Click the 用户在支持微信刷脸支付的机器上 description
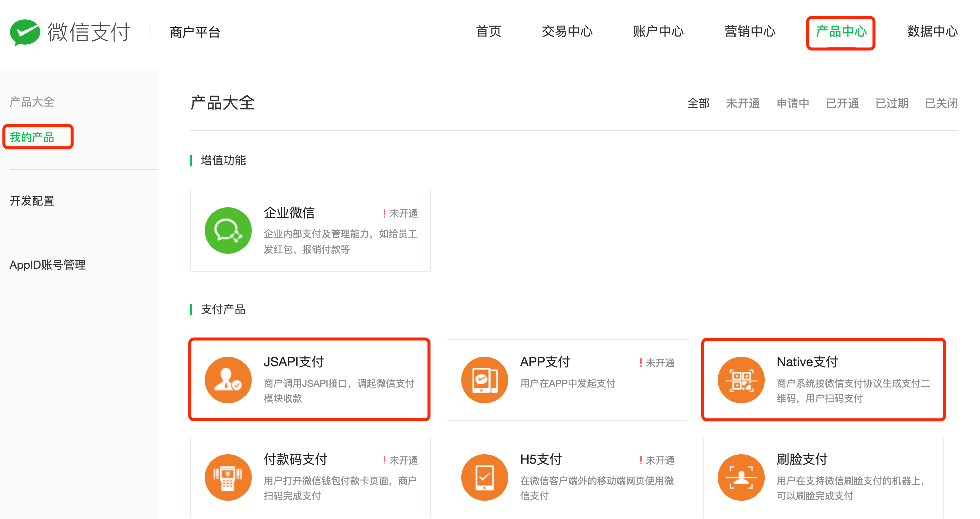The image size is (980, 519). pos(851,488)
